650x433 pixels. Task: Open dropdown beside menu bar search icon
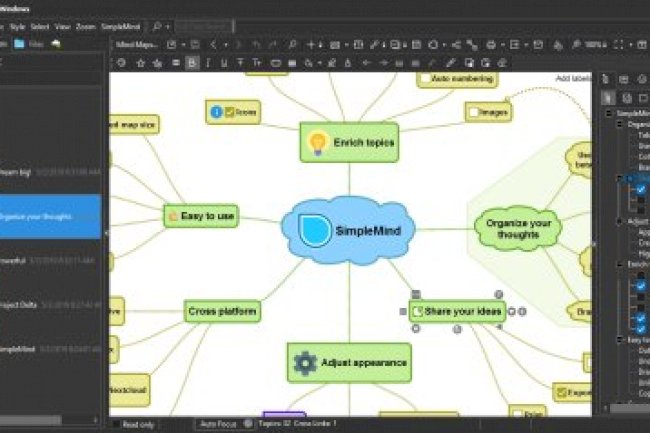coord(167,27)
